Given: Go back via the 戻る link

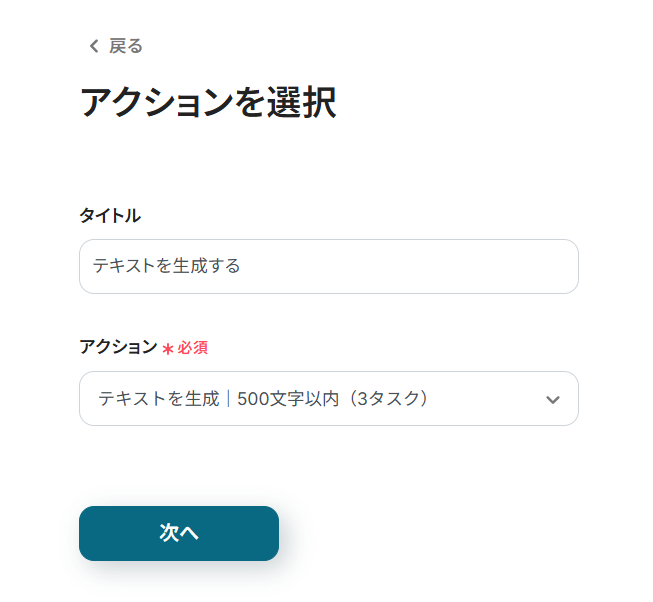Looking at the screenshot, I should [x=125, y=46].
